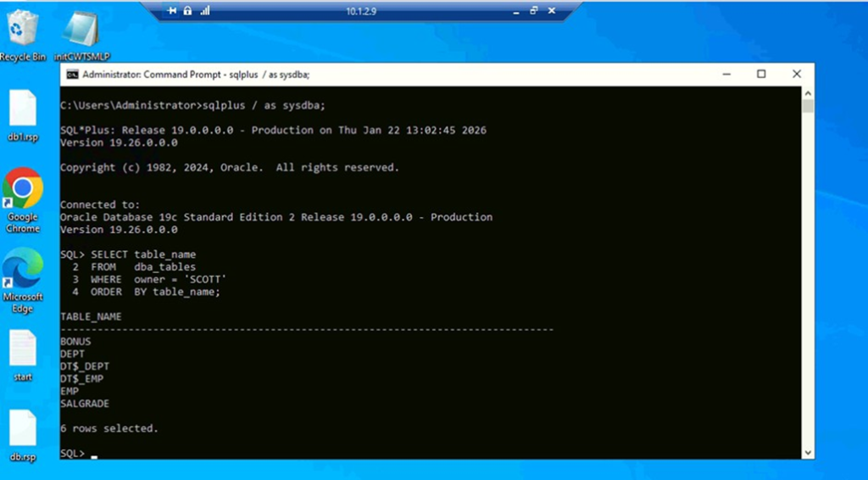Click the BONUS table name in results

[75, 342]
